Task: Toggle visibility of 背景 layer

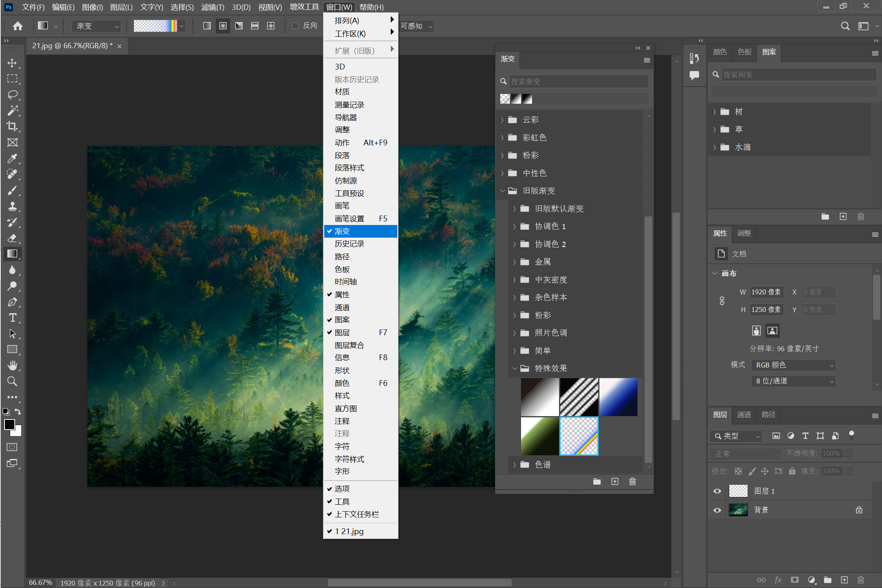Action: [x=717, y=510]
